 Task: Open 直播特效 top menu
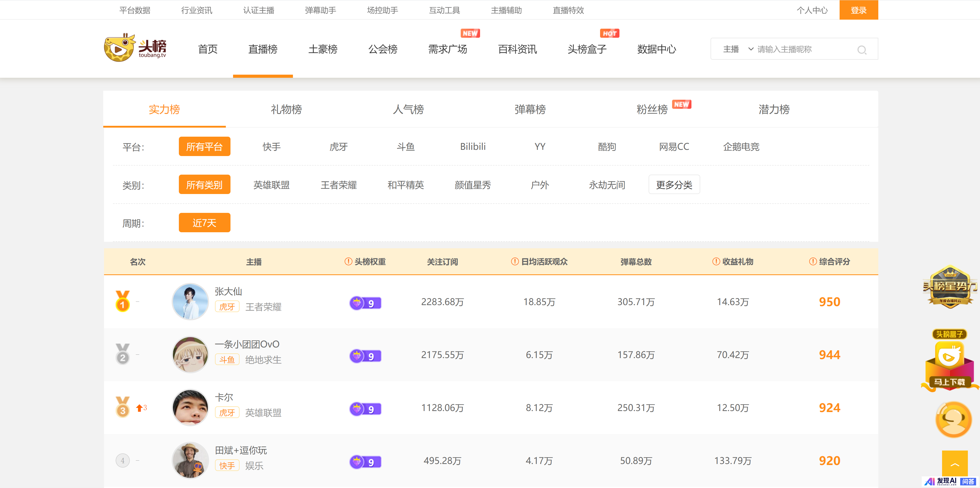(x=568, y=10)
